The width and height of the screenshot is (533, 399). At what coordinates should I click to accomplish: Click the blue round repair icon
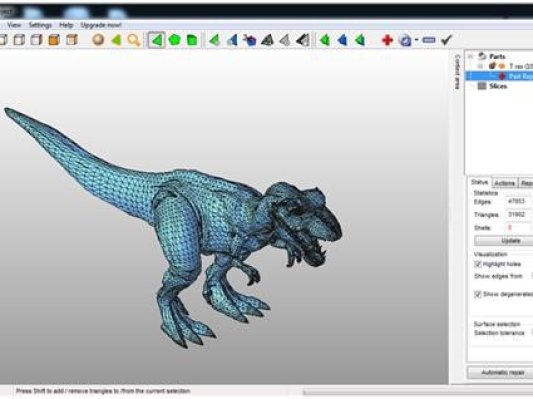coord(405,40)
